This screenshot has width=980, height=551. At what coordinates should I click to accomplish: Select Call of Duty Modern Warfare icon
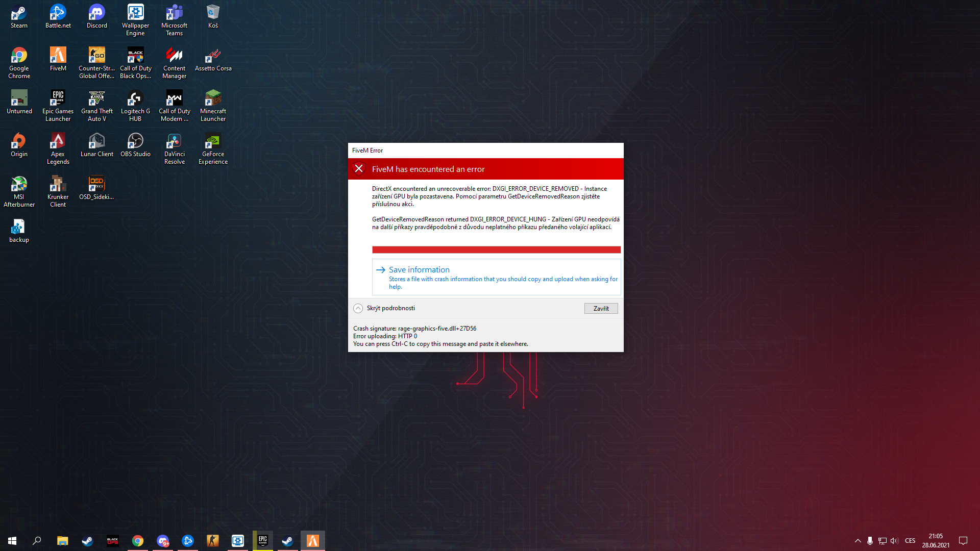[174, 106]
